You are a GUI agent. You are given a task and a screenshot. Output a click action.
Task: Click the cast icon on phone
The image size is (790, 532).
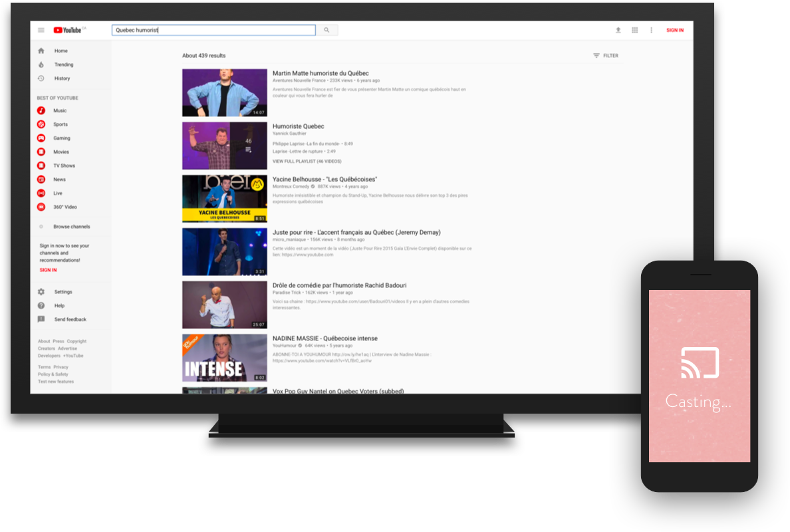point(700,362)
